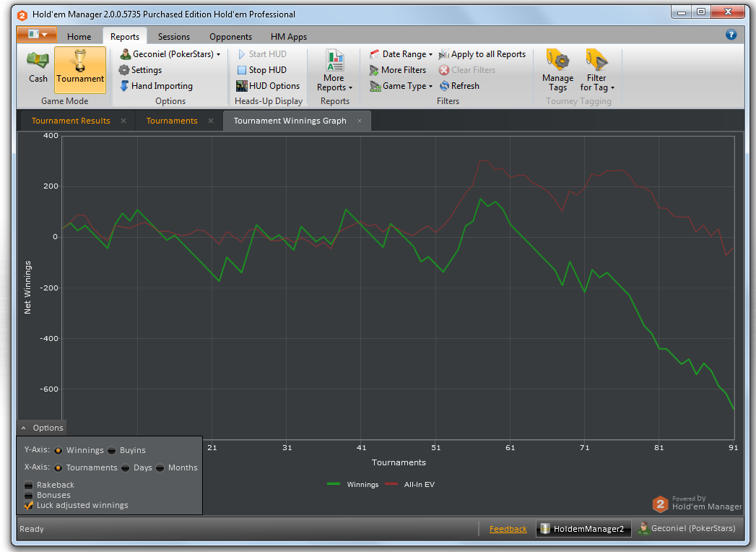Select Cash game mode icon
Viewport: 756px width, 552px height.
click(x=38, y=62)
